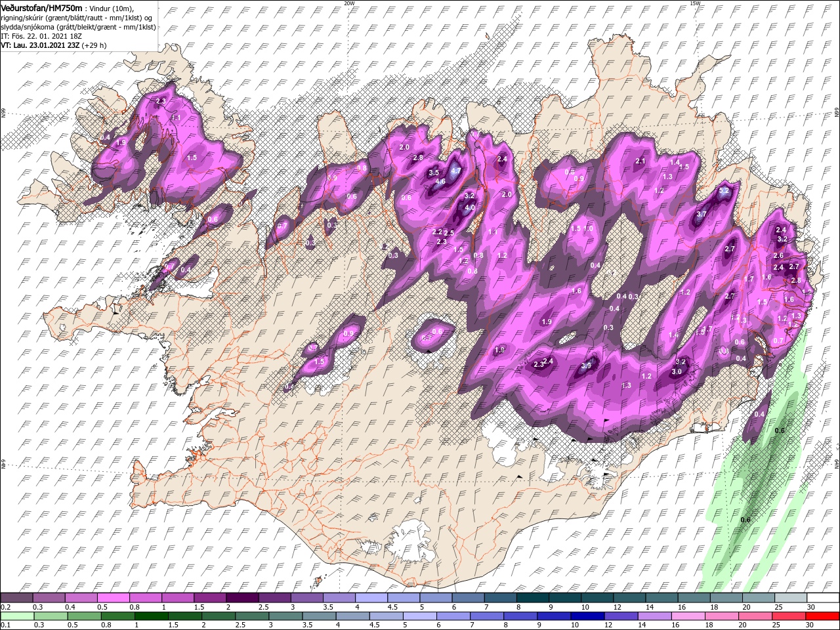Screen dimensions: 840x630
Task: Click the 2.2 snowfall value on map
Action: pyautogui.click(x=436, y=232)
